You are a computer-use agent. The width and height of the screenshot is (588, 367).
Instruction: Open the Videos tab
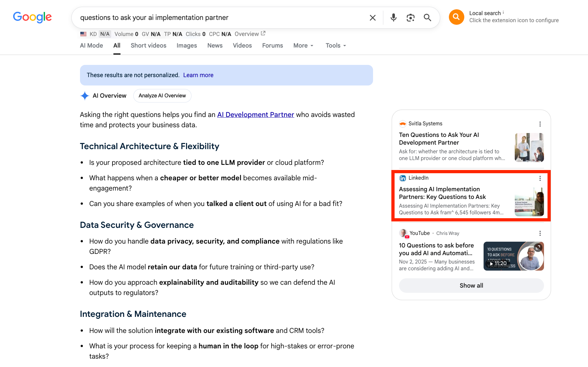[242, 46]
